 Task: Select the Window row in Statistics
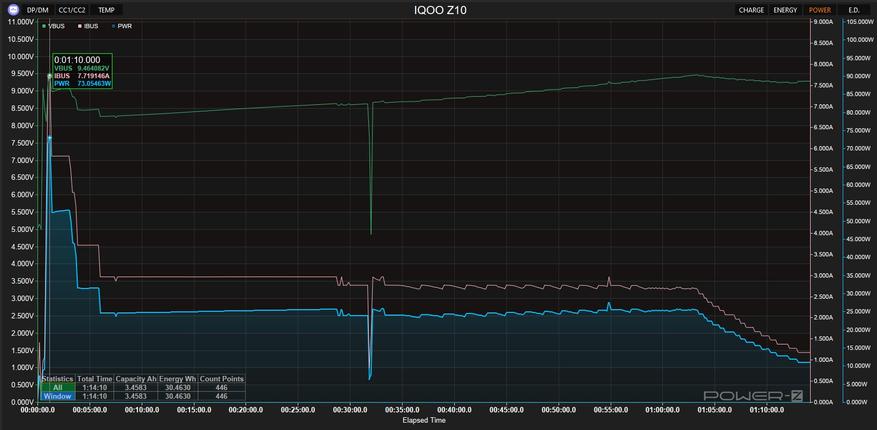tap(58, 396)
